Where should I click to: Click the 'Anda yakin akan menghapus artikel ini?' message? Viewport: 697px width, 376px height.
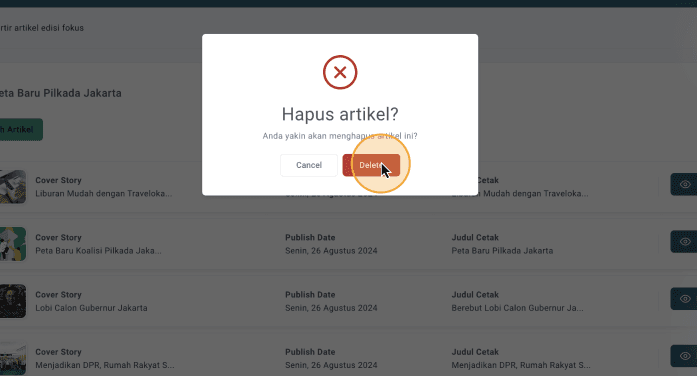point(340,136)
